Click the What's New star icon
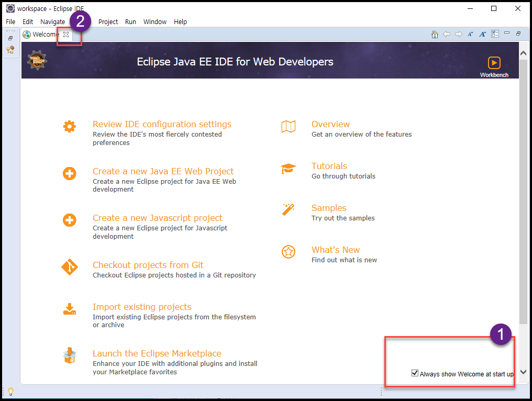Screen dimensions: 532x401 point(289,252)
